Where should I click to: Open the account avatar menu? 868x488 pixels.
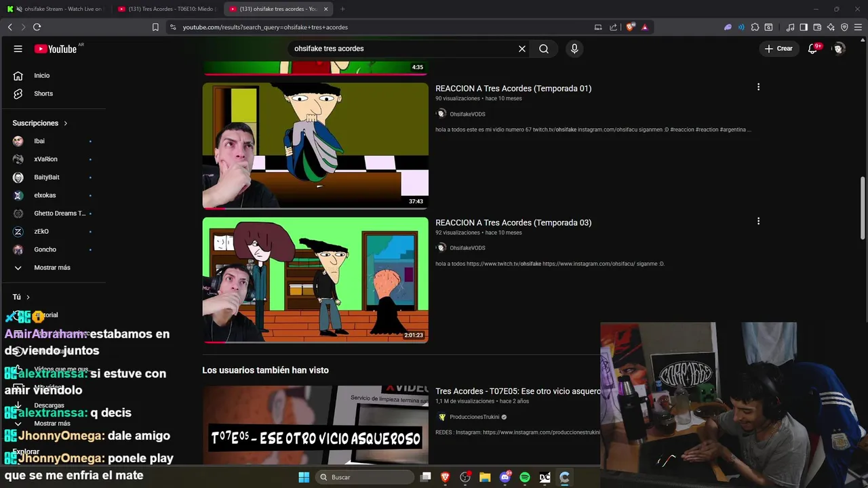(839, 49)
